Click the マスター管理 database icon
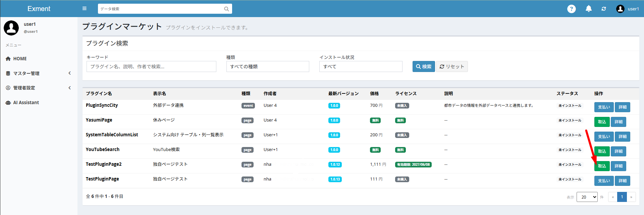Viewport: 644px width, 215px height. click(8, 73)
